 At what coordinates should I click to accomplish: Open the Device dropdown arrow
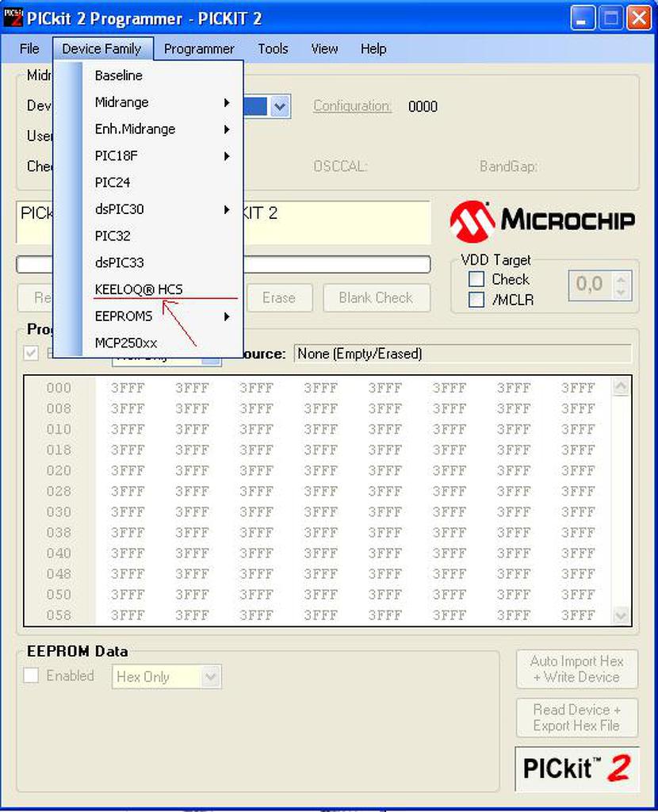[280, 107]
